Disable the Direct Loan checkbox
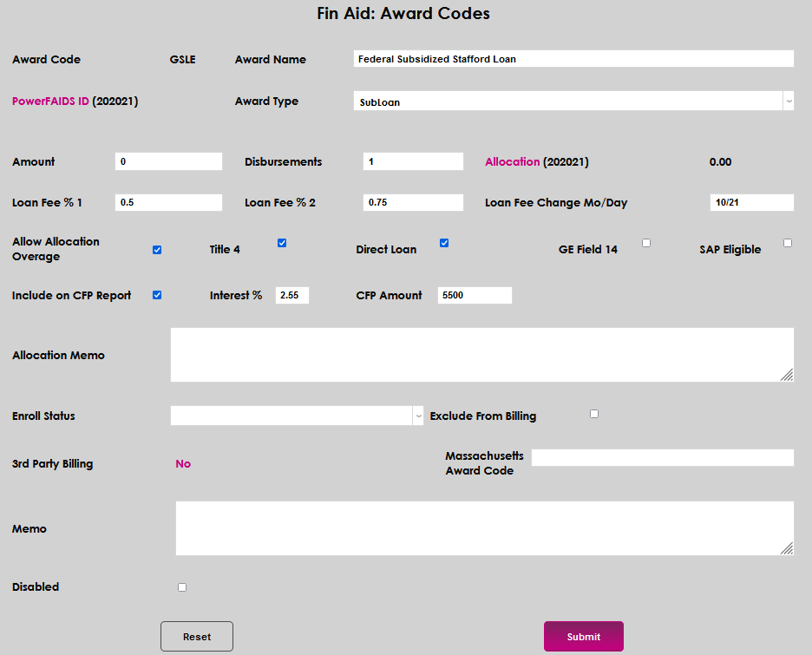Viewport: 812px width, 655px height. tap(444, 243)
